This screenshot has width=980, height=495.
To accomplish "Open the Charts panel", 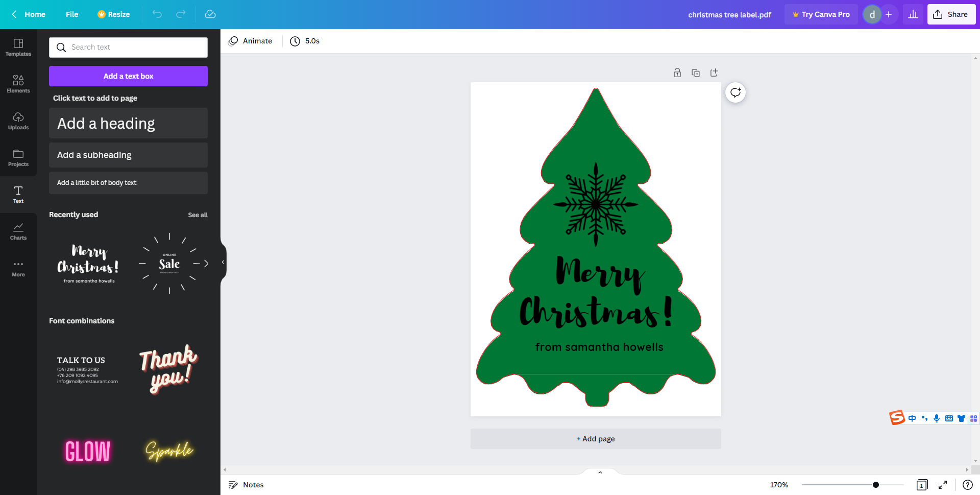I will [x=18, y=231].
